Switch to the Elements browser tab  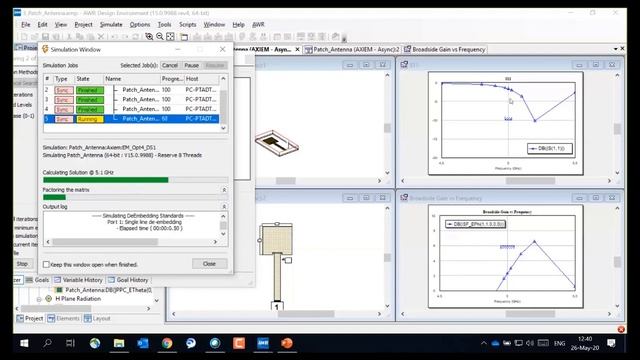point(63,318)
